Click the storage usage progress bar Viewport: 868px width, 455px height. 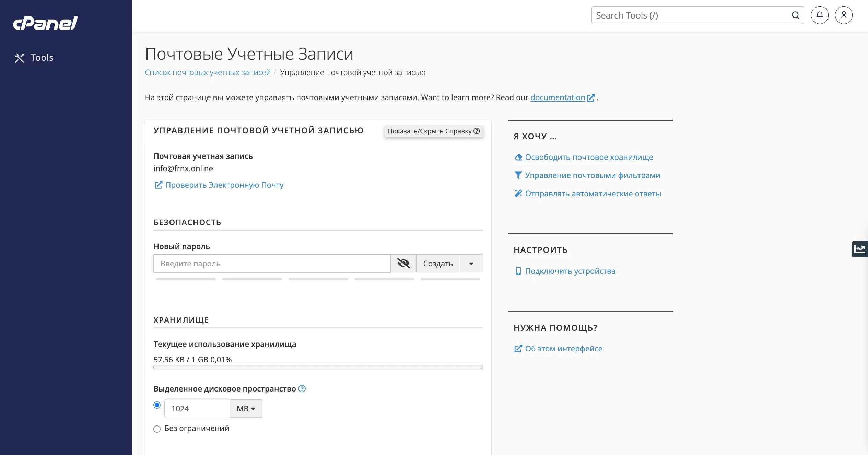(x=318, y=367)
